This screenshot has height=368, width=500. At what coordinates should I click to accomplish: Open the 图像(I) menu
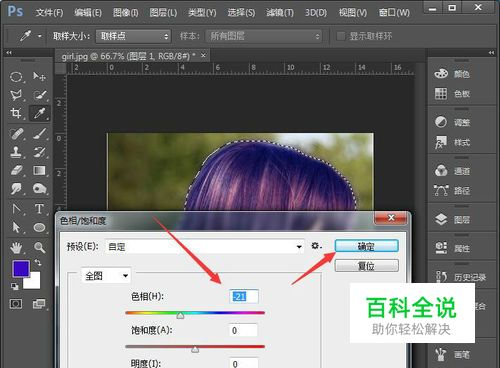pos(125,13)
